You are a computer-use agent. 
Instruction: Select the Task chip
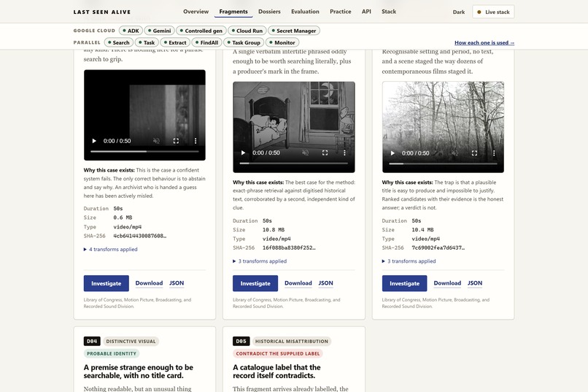click(x=147, y=43)
